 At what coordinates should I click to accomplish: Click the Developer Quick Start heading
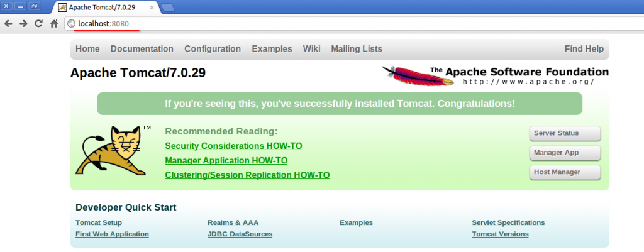(x=126, y=207)
